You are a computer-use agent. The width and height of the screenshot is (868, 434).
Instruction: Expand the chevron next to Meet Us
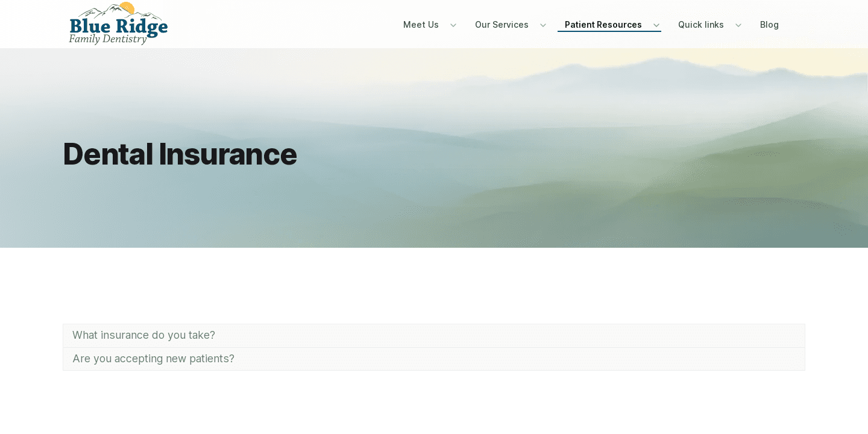453,25
